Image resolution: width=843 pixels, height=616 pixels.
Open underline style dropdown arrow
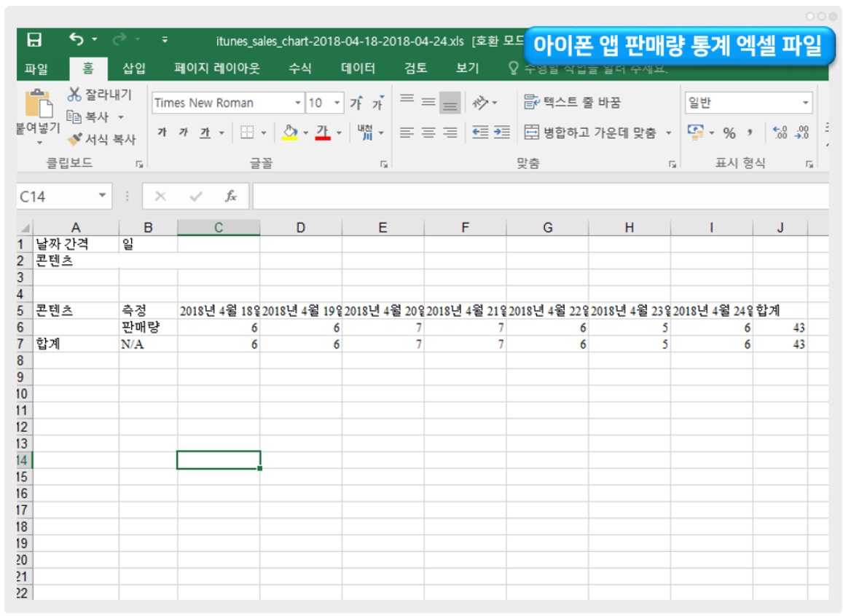[x=221, y=133]
